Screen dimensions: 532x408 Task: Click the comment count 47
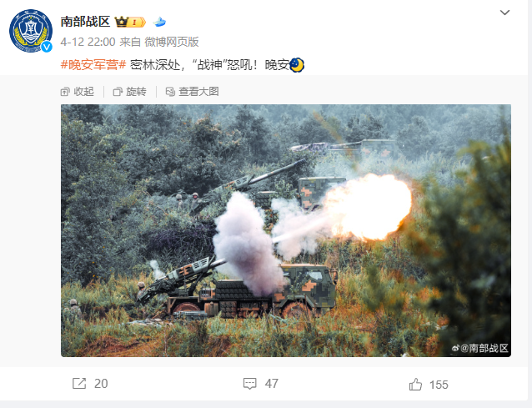point(272,384)
